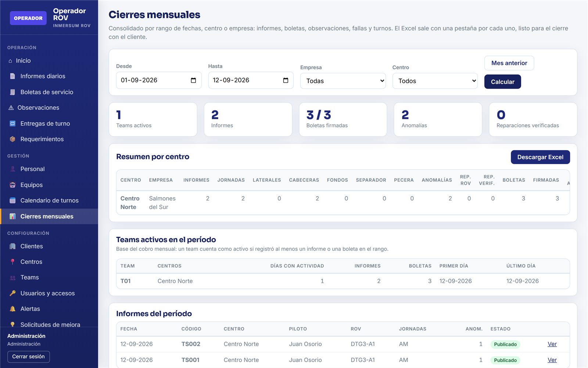Navigate to Calendario de turnos

tap(49, 201)
